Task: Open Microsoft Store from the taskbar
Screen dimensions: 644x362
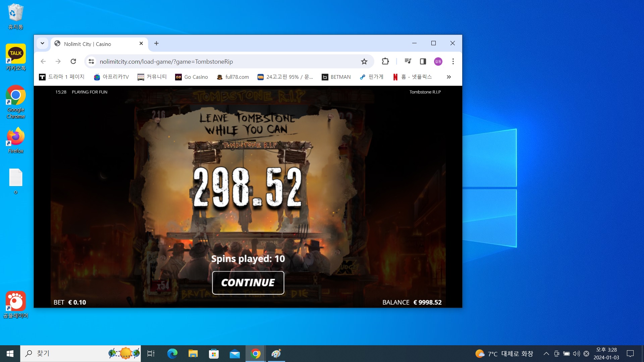Action: pyautogui.click(x=214, y=354)
